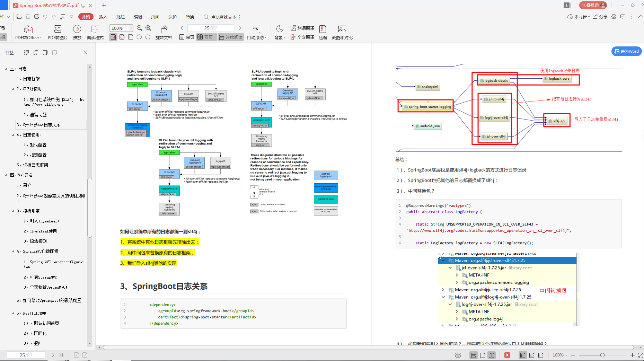Switch to 单页 single-page layout

187,37
